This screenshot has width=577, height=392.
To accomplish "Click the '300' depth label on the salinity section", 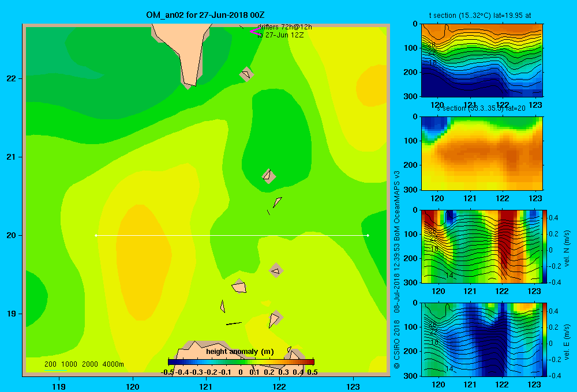I will (410, 190).
